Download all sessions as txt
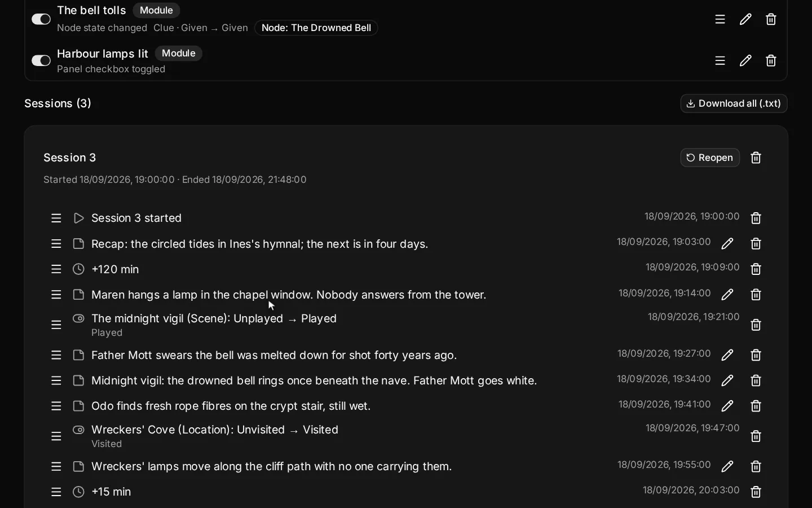This screenshot has width=812, height=508. [734, 103]
